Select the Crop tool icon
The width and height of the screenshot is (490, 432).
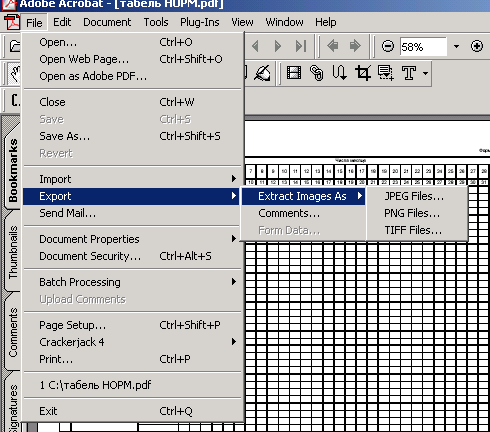363,73
